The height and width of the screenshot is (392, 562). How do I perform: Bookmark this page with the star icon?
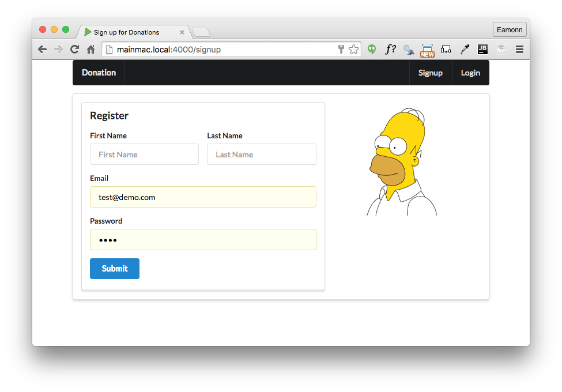tap(353, 50)
